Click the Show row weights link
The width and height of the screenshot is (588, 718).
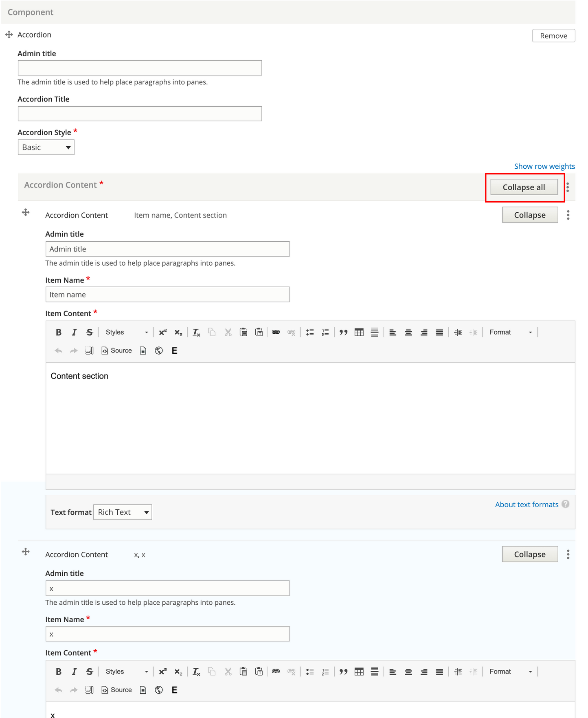(x=544, y=166)
